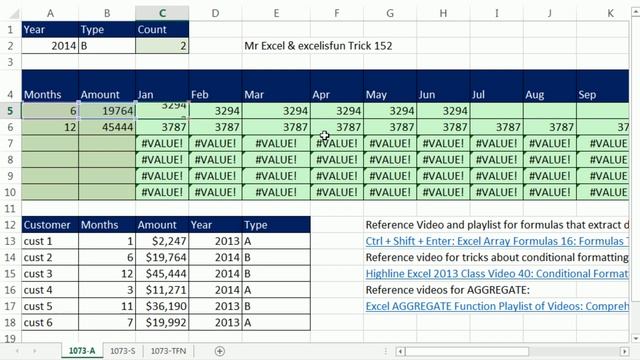The width and height of the screenshot is (640, 360).
Task: Click the Year 2013 cell for cust 1
Action: 215,241
